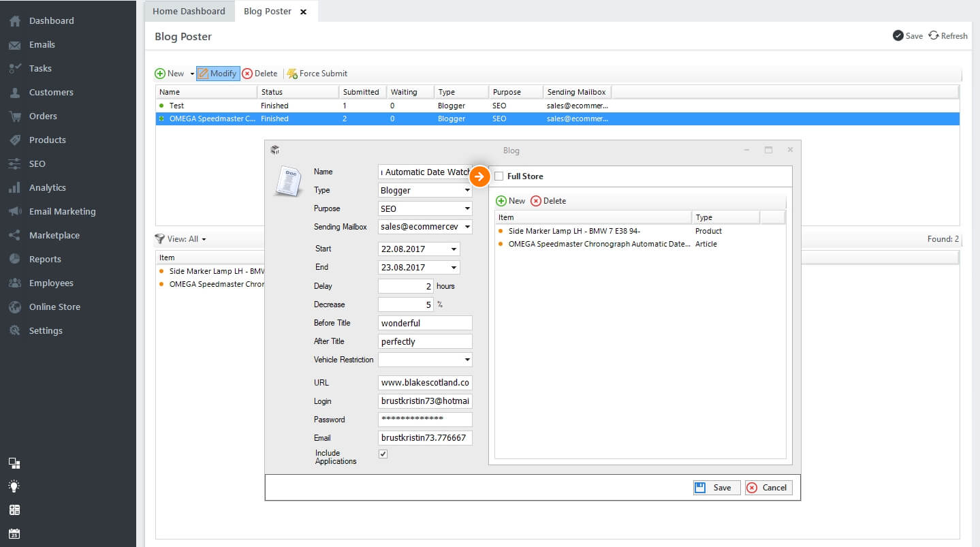Open Email Marketing in the sidebar
Screen dimensions: 980x547
tap(62, 211)
